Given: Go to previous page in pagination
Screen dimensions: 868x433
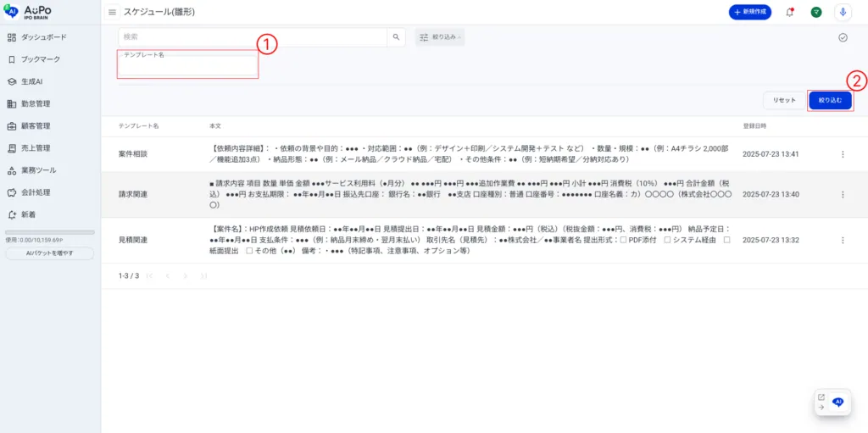Looking at the screenshot, I should pyautogui.click(x=167, y=275).
